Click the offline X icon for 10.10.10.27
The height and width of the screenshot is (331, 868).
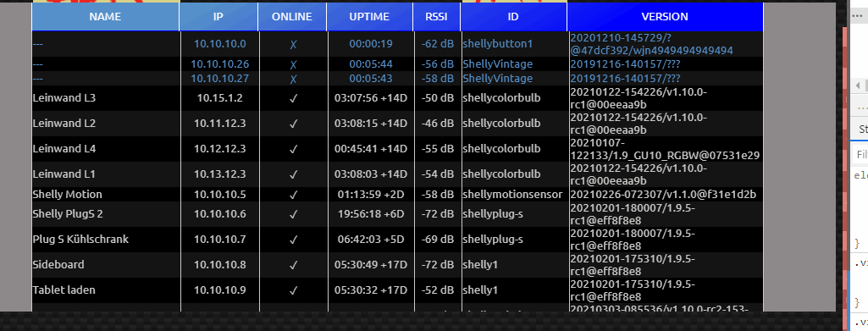coord(293,79)
